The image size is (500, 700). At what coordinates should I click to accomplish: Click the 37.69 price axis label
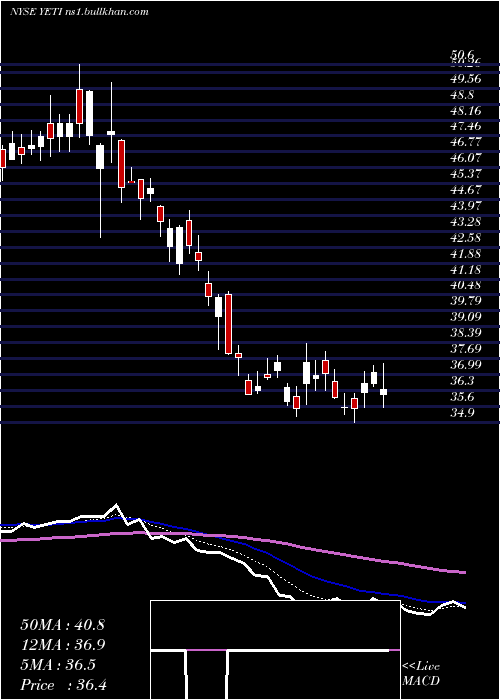(x=466, y=349)
